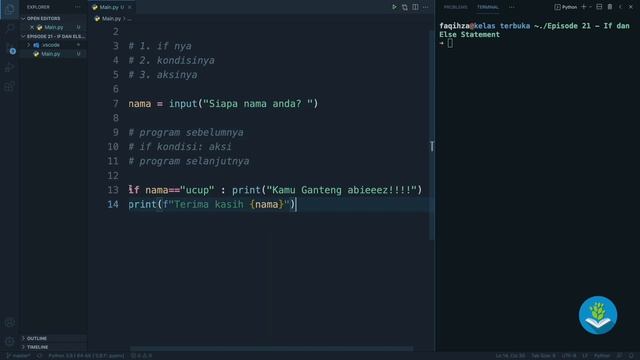This screenshot has height=360, width=640.
Task: Split the terminal pane
Action: click(599, 7)
